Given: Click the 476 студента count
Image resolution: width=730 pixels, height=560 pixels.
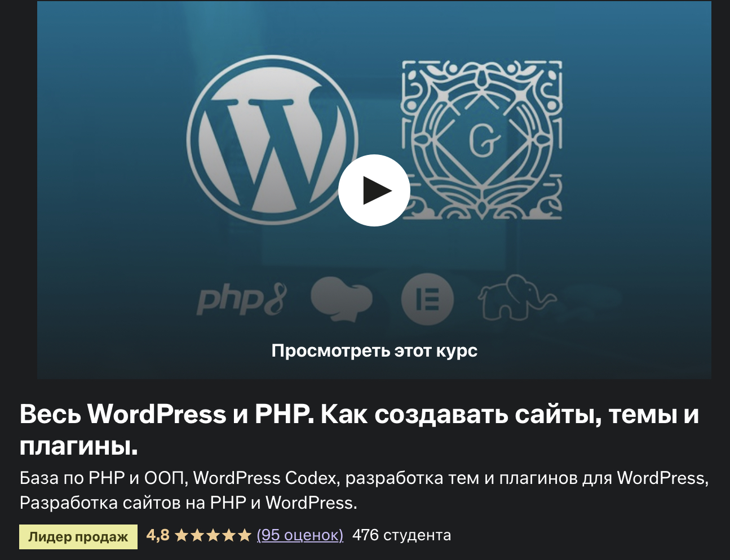Looking at the screenshot, I should pyautogui.click(x=401, y=535).
